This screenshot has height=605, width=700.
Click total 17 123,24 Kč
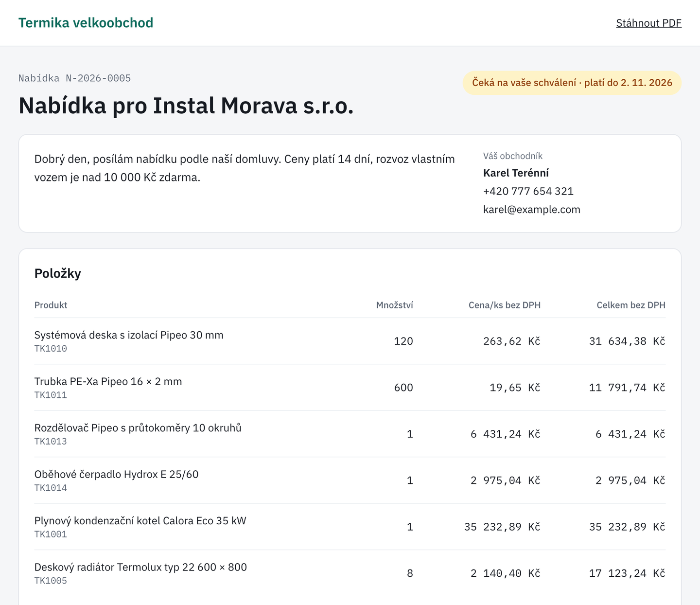point(627,573)
